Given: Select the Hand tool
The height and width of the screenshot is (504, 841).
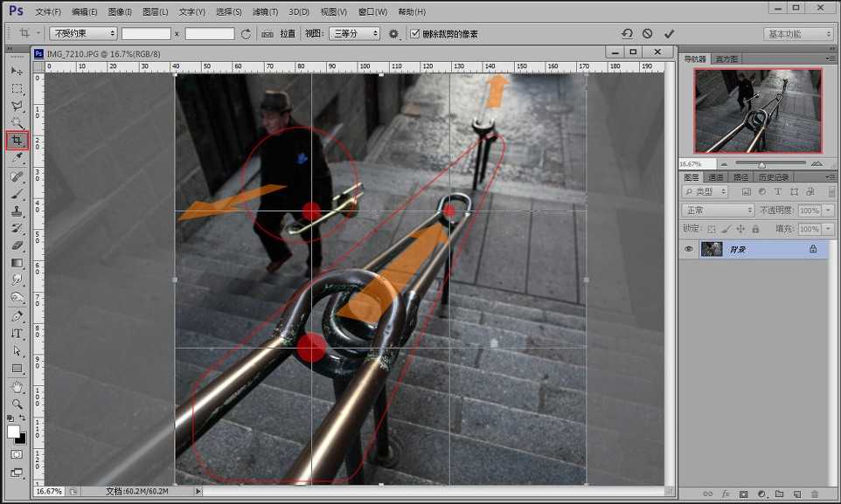Looking at the screenshot, I should tap(17, 387).
